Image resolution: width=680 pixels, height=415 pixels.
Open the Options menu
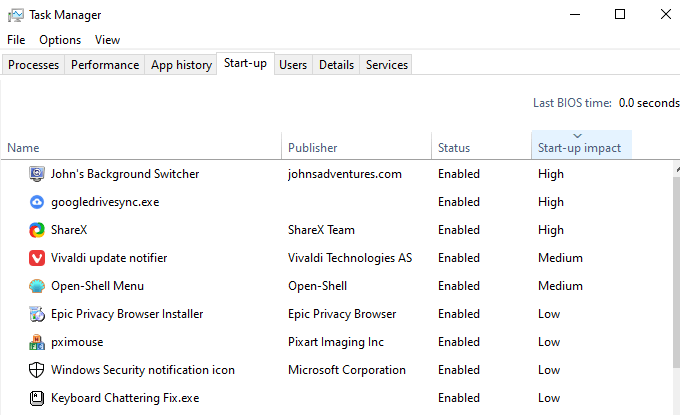click(60, 40)
